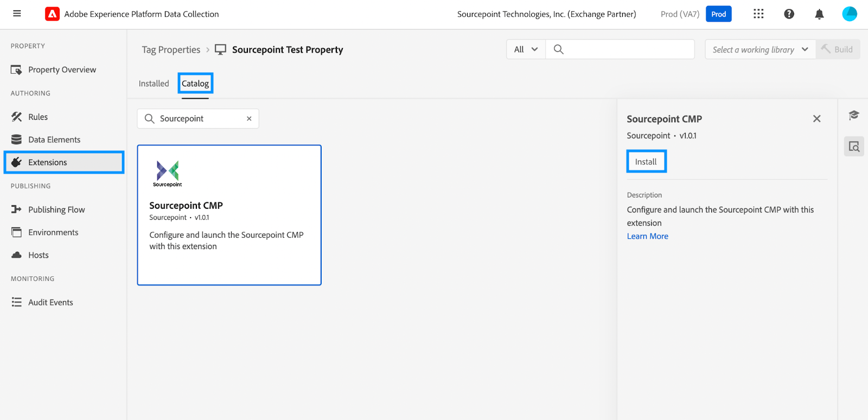Click the Publishing Flow icon

pos(17,209)
